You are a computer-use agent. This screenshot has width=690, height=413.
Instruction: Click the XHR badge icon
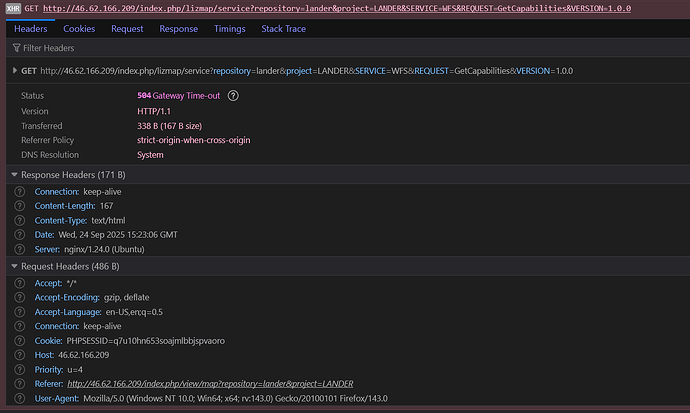pos(13,8)
